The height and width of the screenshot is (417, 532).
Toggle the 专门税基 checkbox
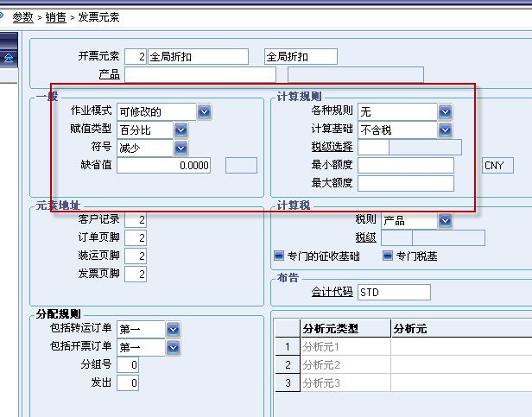click(x=388, y=256)
